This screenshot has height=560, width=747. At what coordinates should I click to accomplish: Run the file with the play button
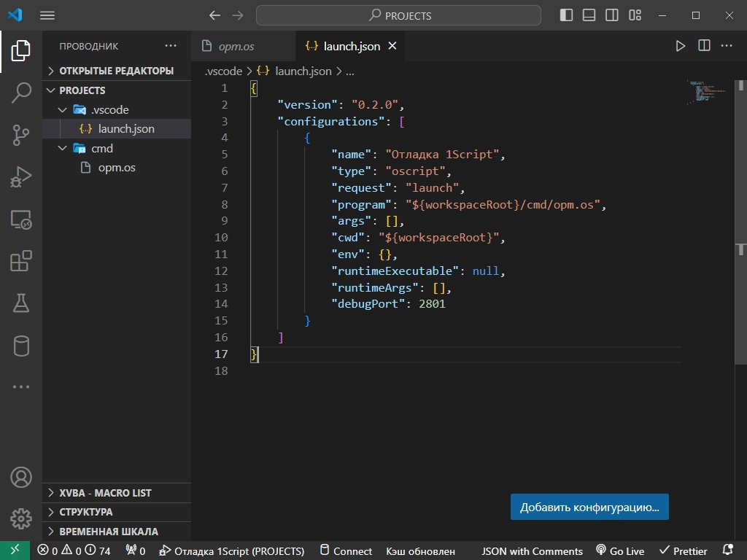click(681, 46)
